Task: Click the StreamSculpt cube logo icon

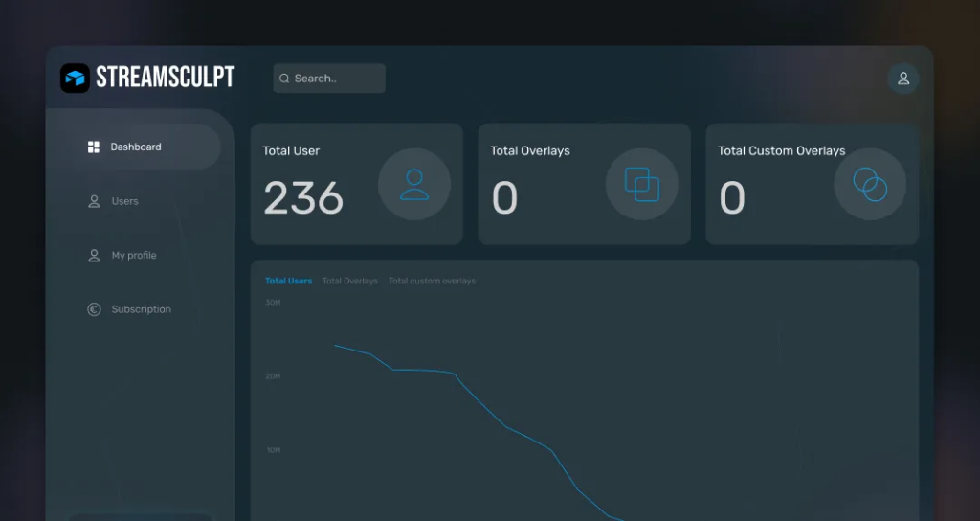Action: tap(75, 79)
